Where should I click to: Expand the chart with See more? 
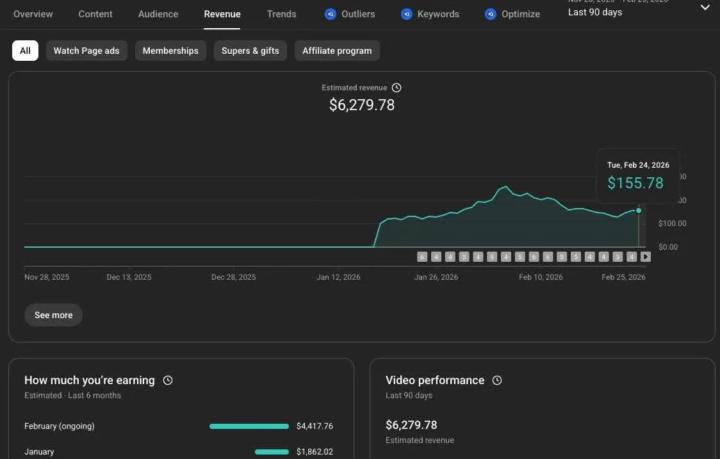[53, 315]
